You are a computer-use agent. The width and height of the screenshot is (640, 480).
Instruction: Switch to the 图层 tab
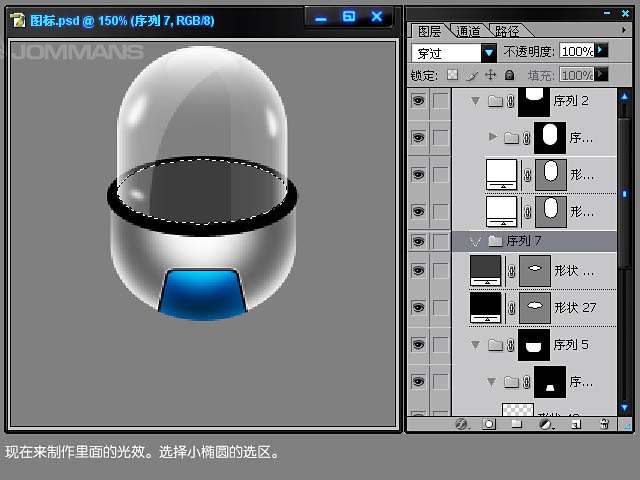tap(429, 31)
